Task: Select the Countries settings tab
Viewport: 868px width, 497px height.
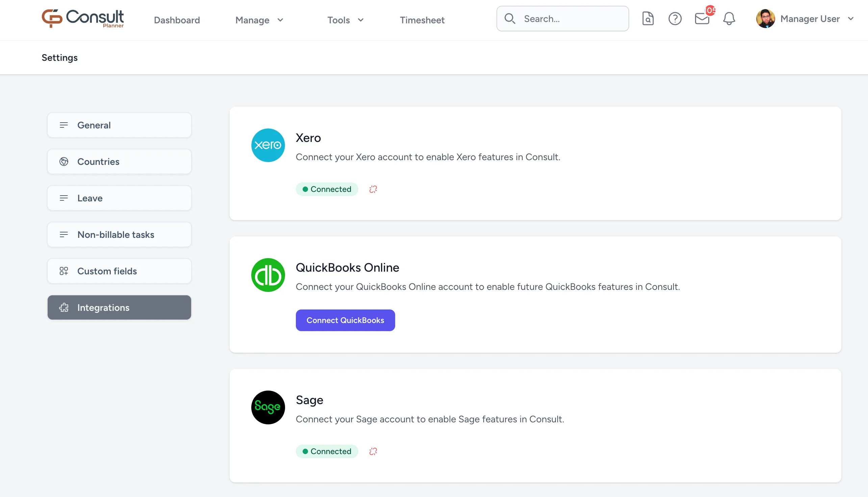Action: [120, 161]
